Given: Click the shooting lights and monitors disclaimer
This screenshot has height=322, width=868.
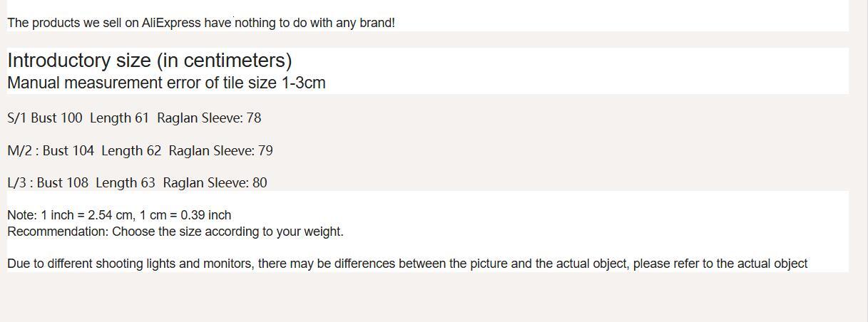Looking at the screenshot, I should point(407,264).
